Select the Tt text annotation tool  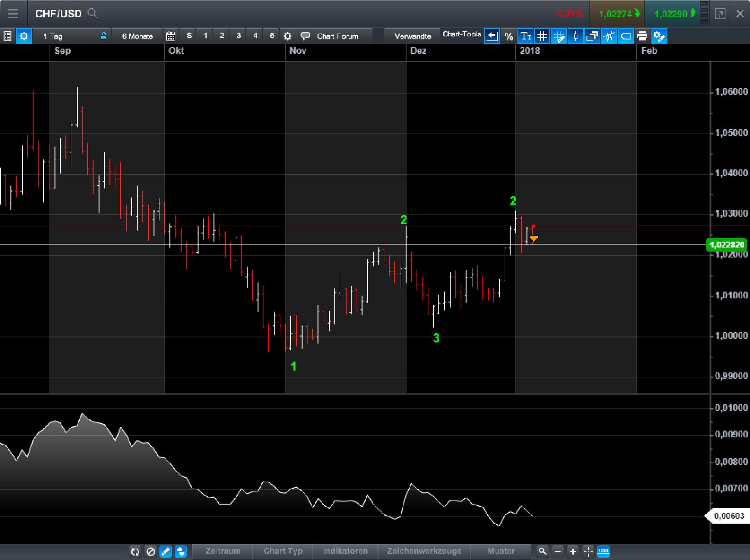pos(526,36)
